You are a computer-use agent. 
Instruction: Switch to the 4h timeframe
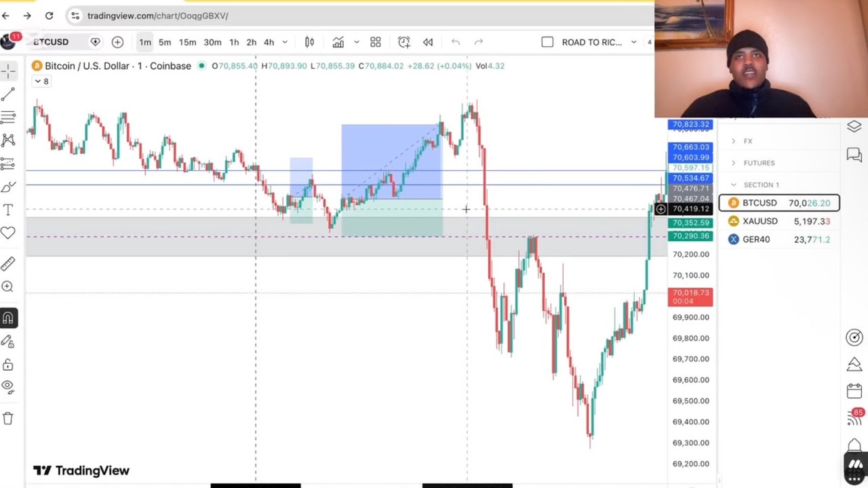click(269, 42)
